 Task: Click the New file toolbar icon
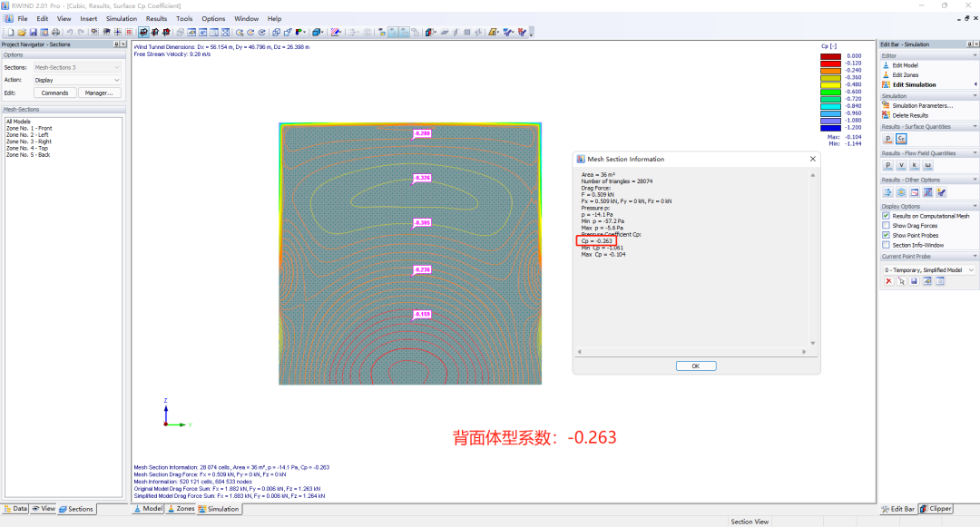pos(11,32)
